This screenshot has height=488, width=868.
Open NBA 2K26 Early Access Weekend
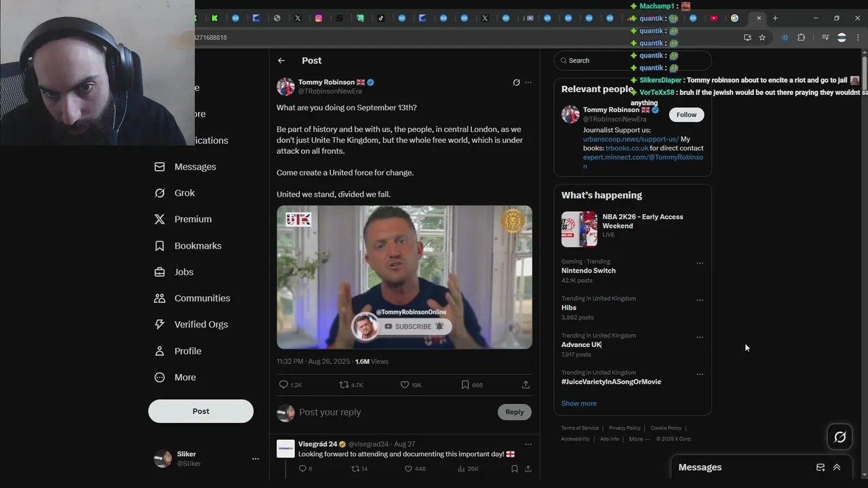633,228
